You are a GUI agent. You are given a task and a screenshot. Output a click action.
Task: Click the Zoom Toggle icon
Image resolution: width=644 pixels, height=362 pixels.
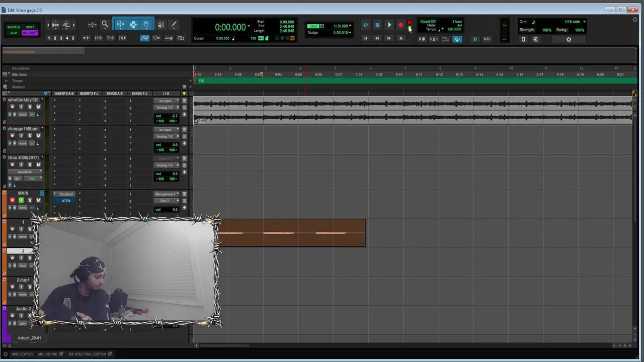(x=92, y=25)
